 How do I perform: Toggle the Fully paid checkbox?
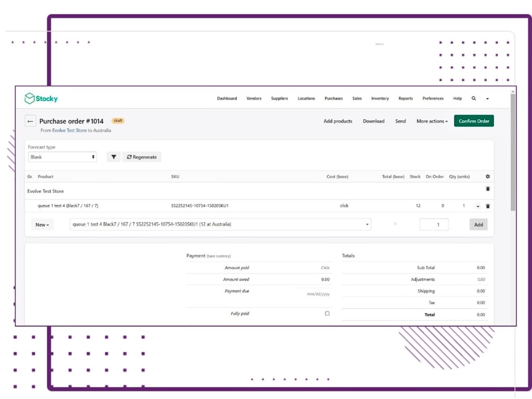(327, 313)
